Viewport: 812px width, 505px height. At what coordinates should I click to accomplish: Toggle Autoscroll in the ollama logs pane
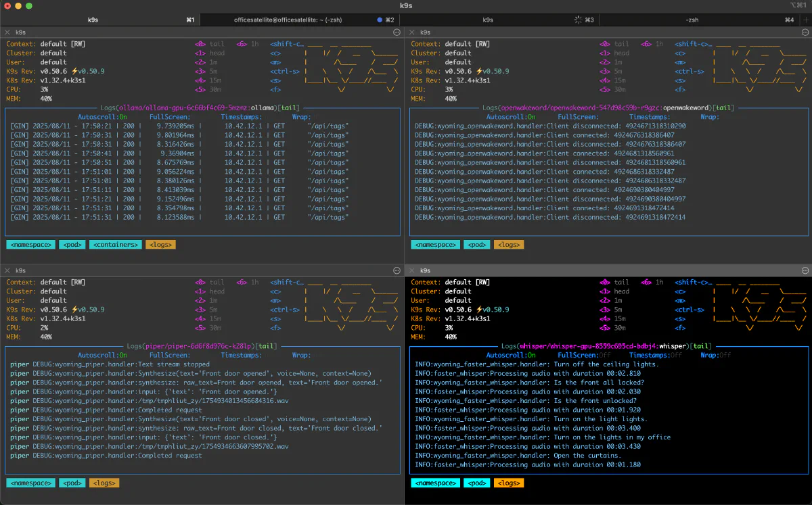pyautogui.click(x=102, y=117)
